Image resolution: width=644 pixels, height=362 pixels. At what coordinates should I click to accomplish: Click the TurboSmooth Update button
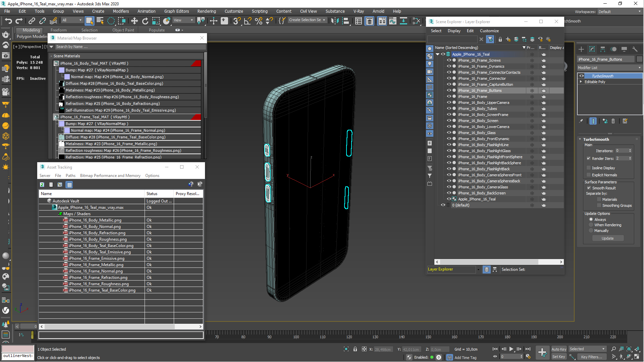607,238
